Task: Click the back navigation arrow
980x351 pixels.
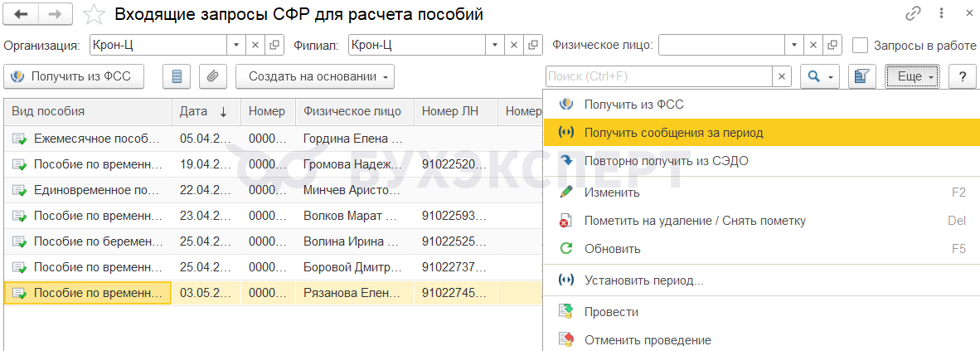Action: click(x=22, y=14)
